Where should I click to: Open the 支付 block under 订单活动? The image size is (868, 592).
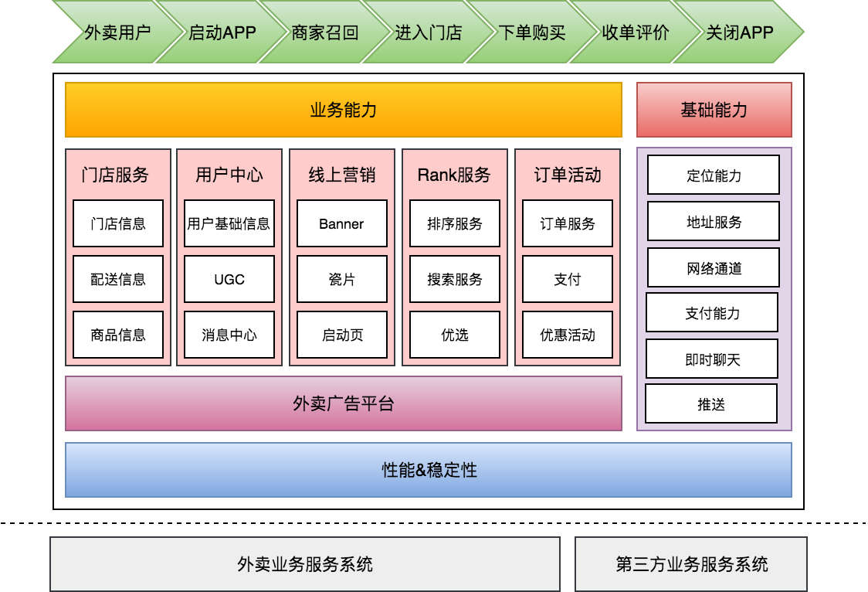[567, 278]
